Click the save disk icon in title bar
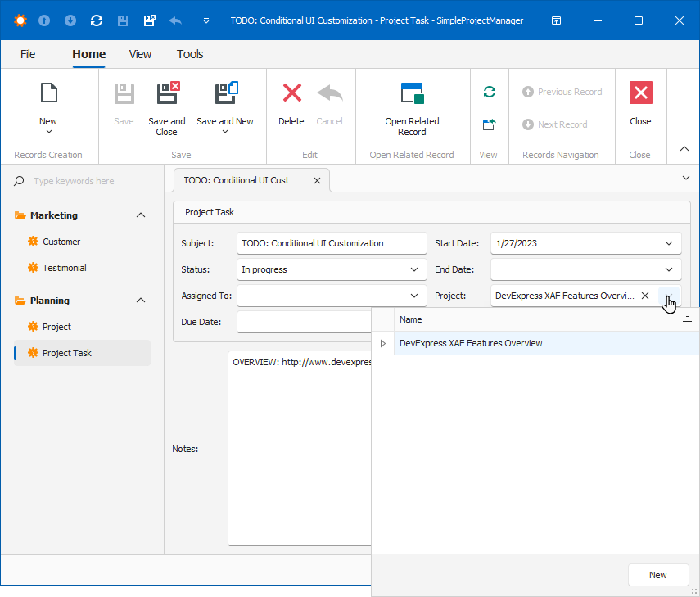This screenshot has width=700, height=597. (123, 20)
